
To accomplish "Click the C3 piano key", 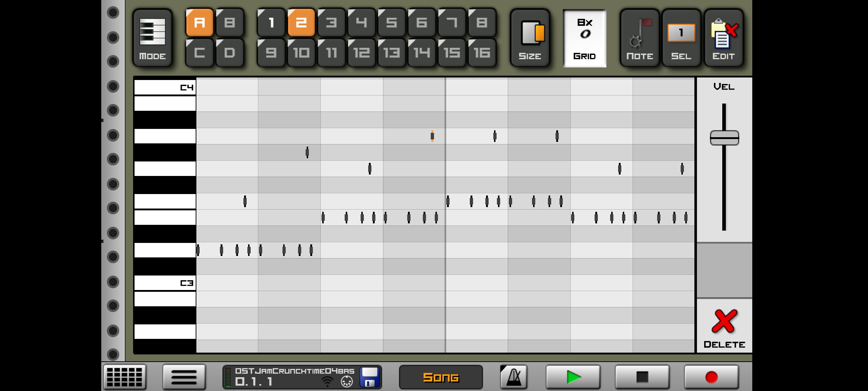I will [x=165, y=283].
